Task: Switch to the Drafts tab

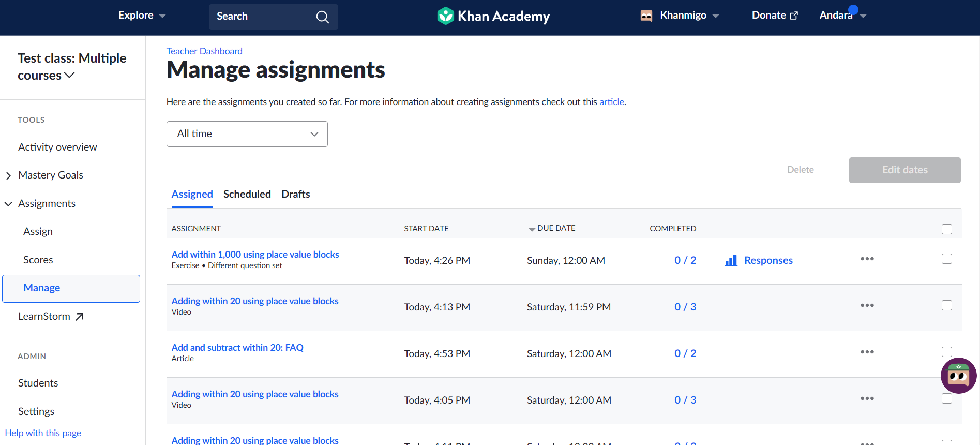Action: point(296,194)
